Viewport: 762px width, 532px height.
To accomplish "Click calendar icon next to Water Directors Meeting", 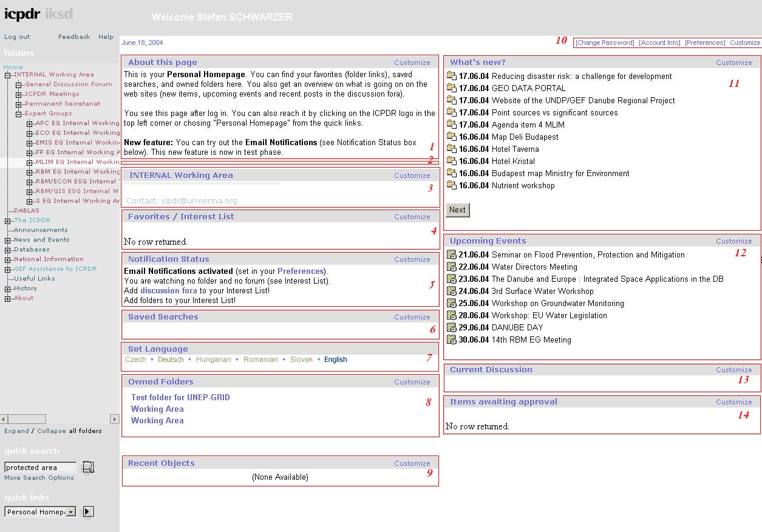I will pyautogui.click(x=451, y=267).
